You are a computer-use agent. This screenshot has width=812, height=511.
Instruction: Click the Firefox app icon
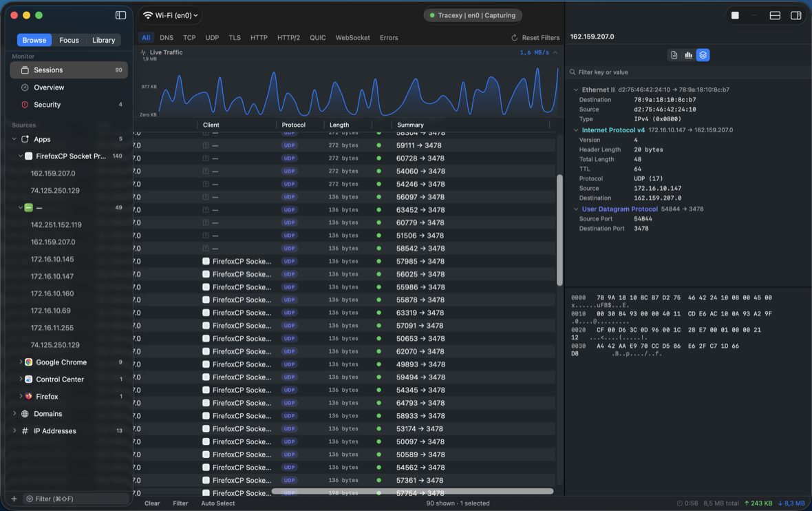pos(28,397)
